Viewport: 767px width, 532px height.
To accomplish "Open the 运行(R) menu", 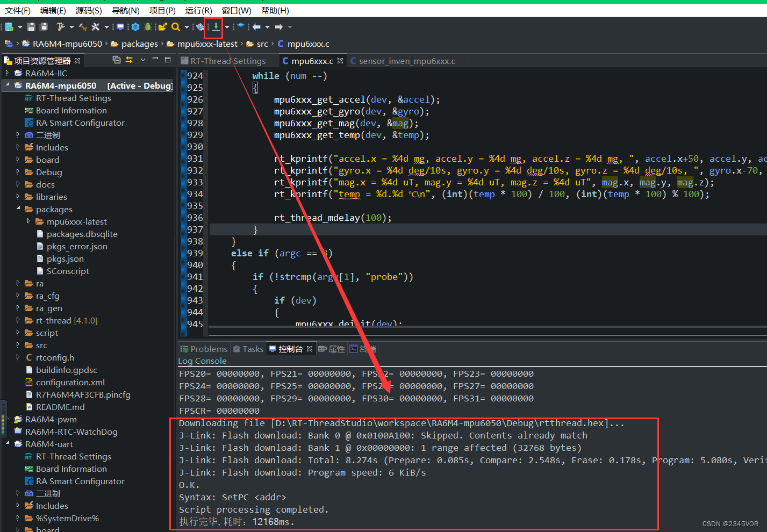I will (198, 10).
